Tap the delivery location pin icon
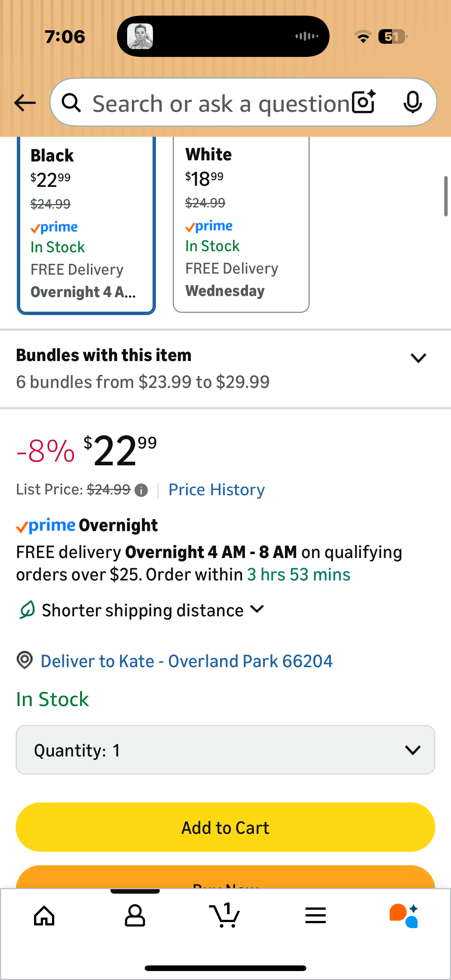Viewport: 451px width, 980px height. 25,660
